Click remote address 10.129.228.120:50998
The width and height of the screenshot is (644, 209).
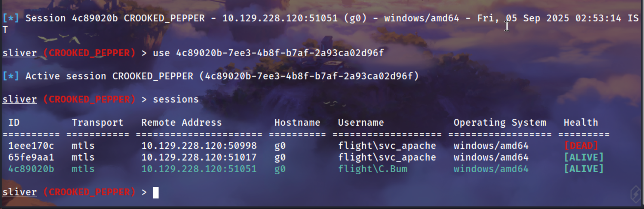tap(199, 146)
